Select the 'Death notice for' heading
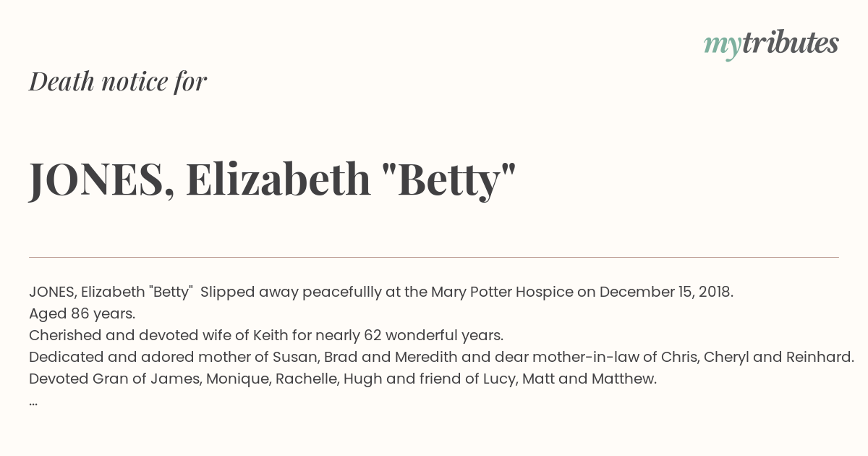 [118, 82]
